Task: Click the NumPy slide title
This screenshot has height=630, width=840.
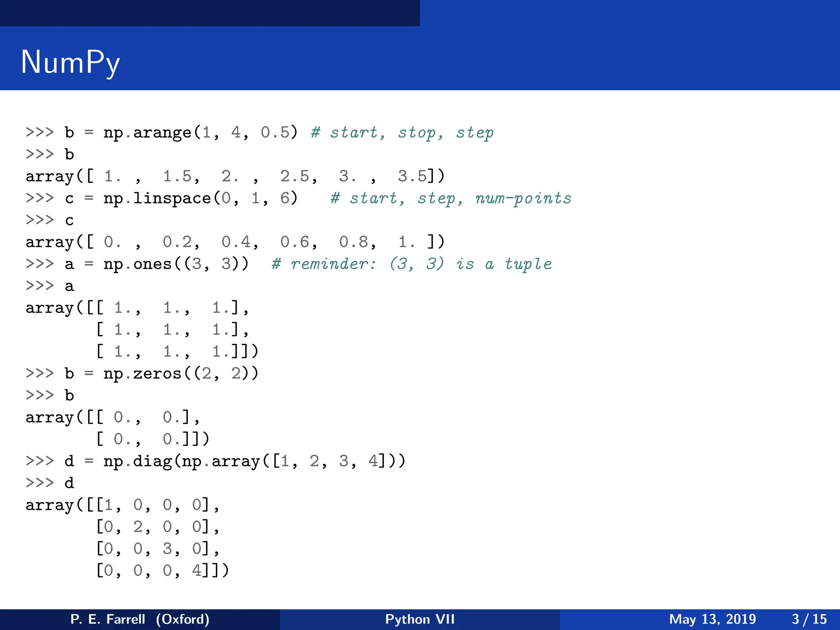Action: [x=70, y=63]
